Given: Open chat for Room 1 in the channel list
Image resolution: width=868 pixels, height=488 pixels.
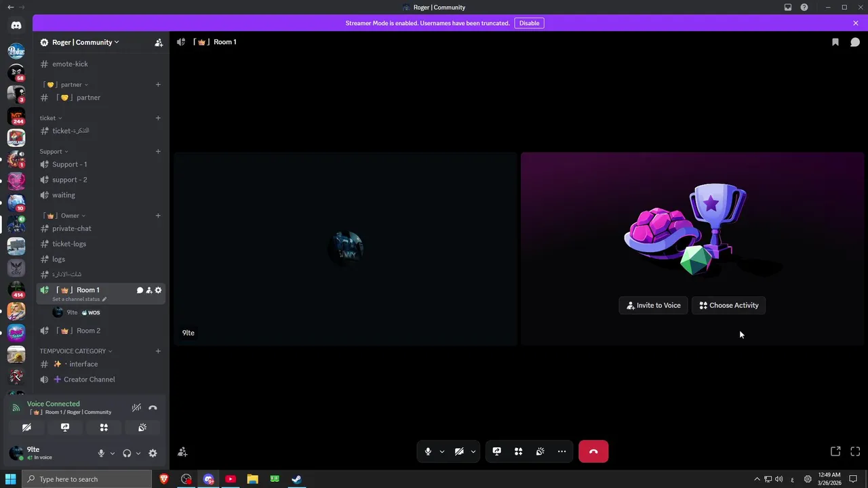Looking at the screenshot, I should [140, 290].
